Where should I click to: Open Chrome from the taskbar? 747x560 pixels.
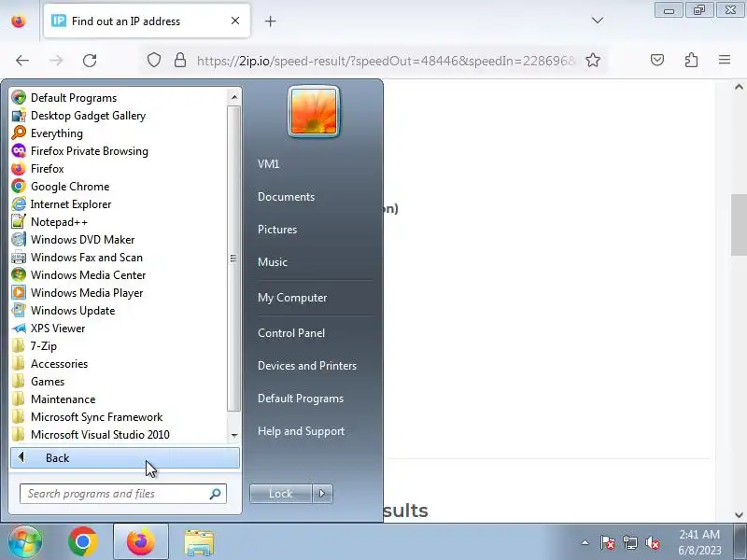point(82,541)
